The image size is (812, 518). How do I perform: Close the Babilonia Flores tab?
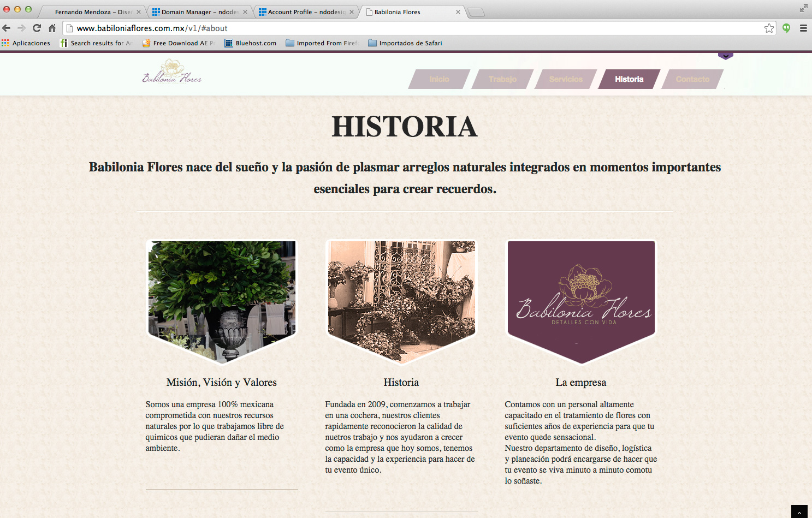[x=458, y=12]
